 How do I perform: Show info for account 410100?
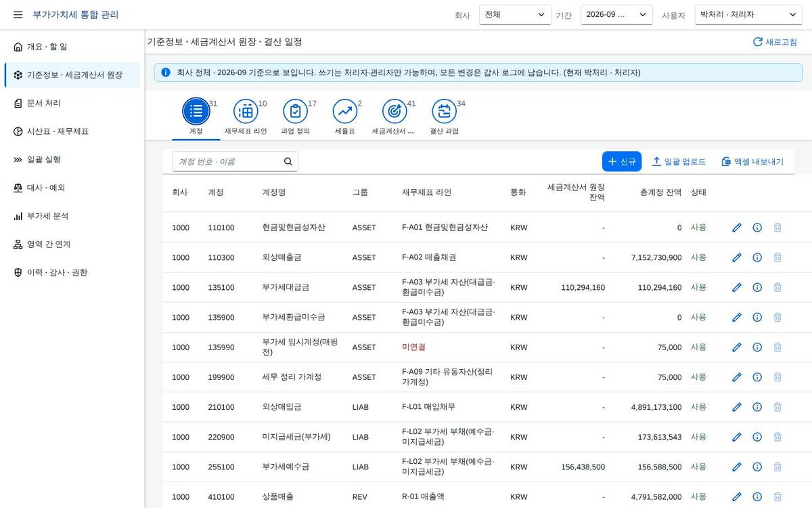pos(757,496)
